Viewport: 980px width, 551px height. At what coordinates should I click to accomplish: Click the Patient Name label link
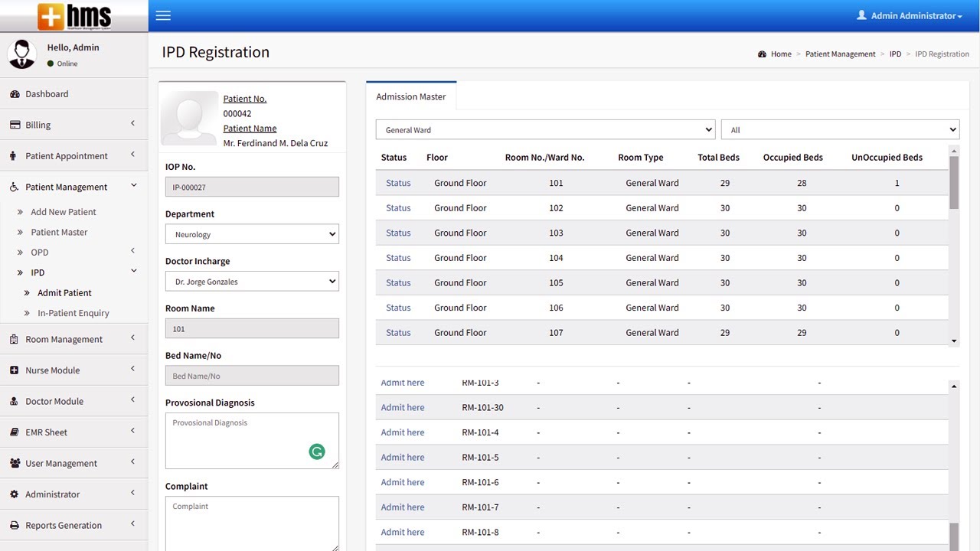tap(250, 129)
